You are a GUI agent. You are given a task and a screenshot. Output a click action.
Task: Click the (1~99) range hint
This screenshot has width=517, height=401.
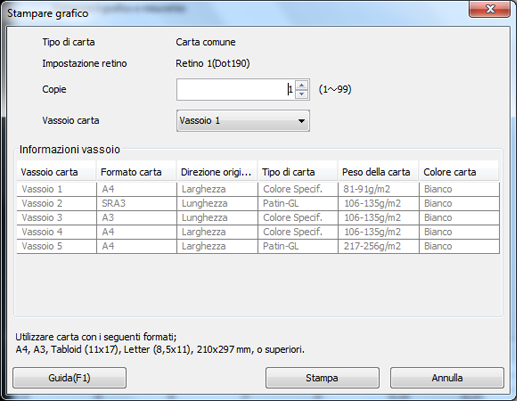click(x=335, y=89)
